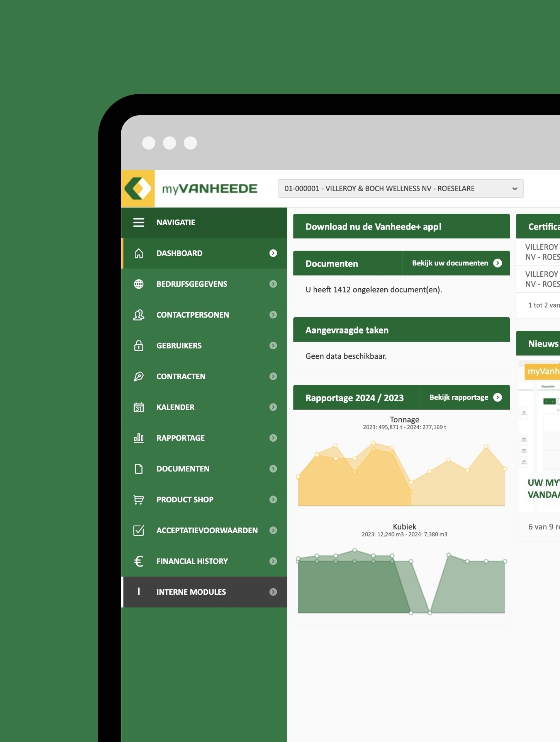
Task: Click the NAVIGATIE header label
Action: pyautogui.click(x=176, y=223)
